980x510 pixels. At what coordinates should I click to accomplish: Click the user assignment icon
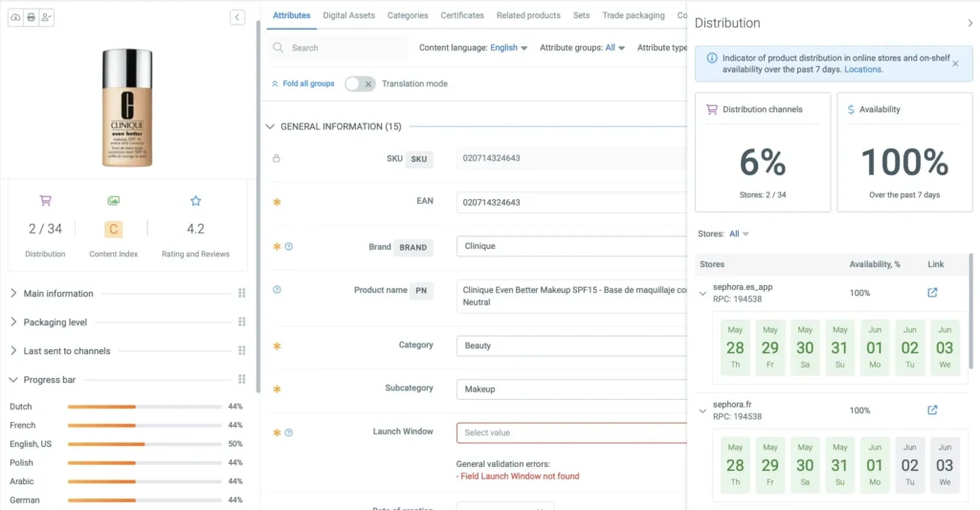pos(46,17)
